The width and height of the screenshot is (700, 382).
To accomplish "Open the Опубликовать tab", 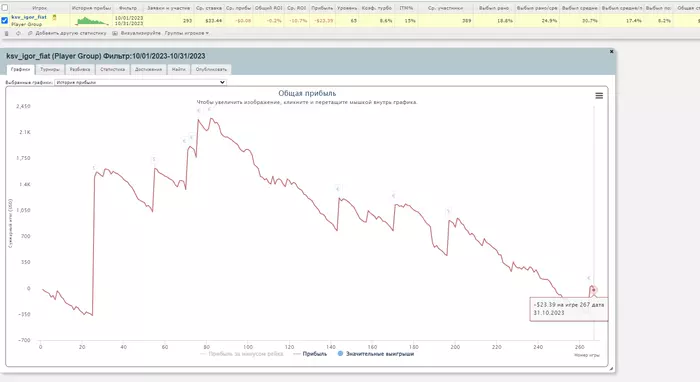I will coord(211,70).
